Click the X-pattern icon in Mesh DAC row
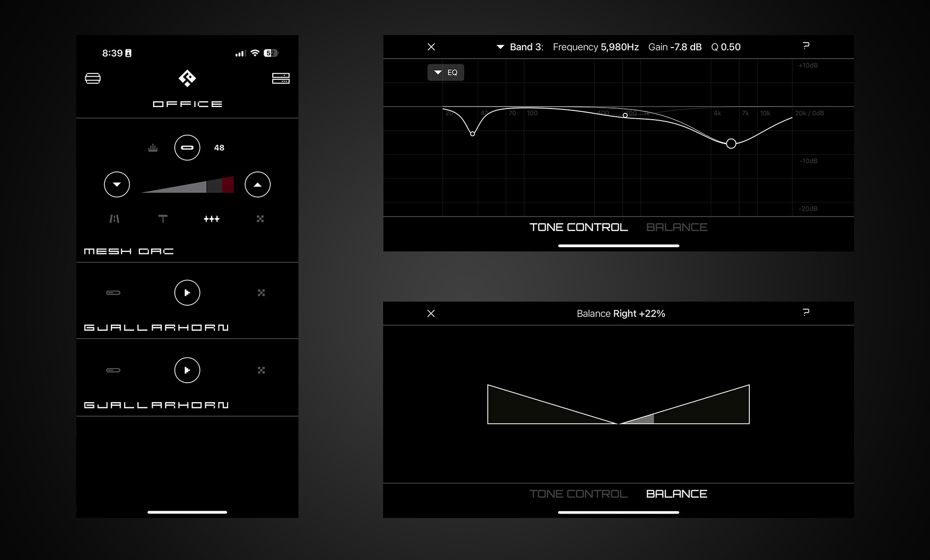930x560 pixels. (260, 219)
